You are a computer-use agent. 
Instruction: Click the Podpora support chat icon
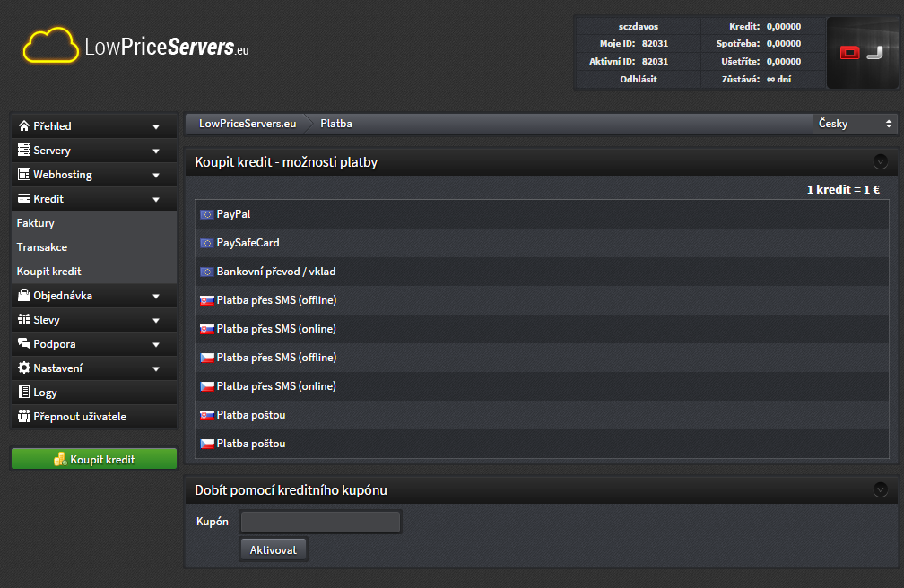[22, 343]
